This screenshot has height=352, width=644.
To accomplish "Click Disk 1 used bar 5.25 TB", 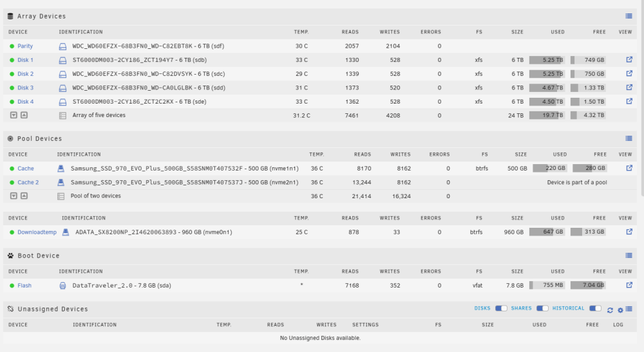I will coord(547,60).
